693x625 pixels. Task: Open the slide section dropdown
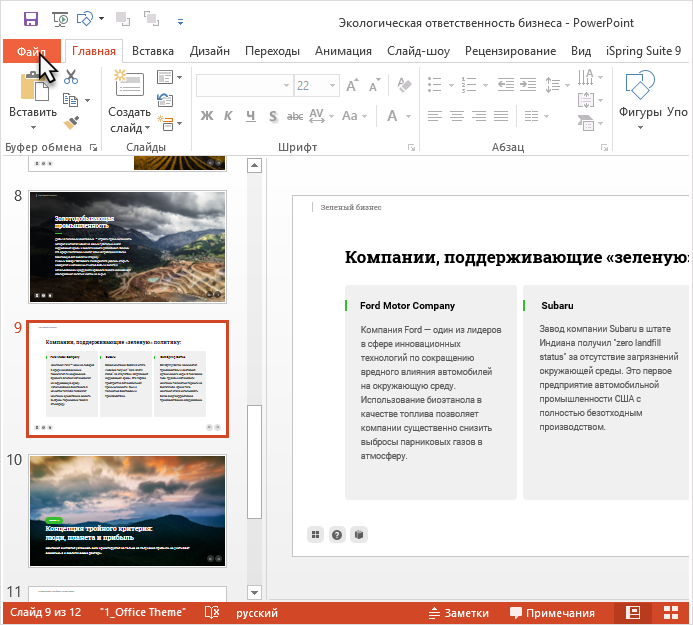[x=169, y=123]
